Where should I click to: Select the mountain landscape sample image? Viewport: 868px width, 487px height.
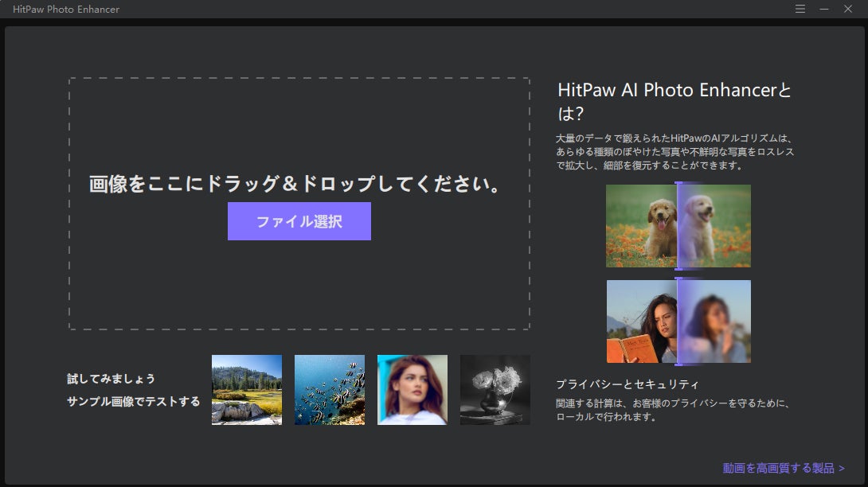click(x=246, y=390)
